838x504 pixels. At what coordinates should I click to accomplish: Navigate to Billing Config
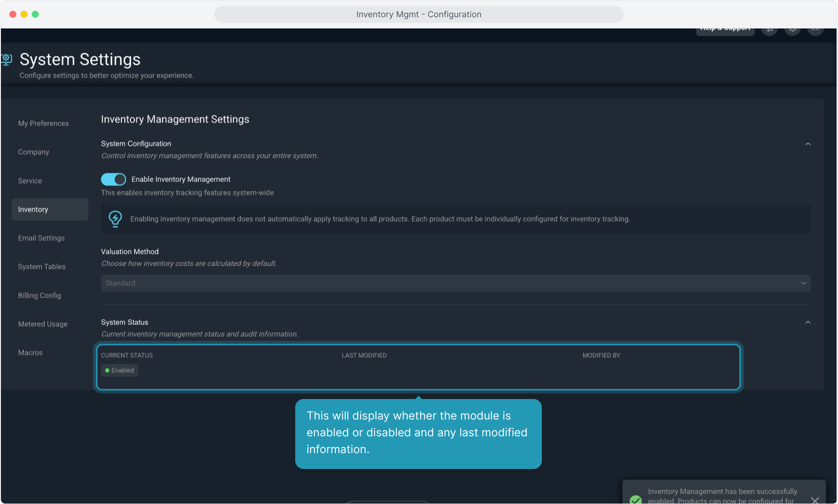pyautogui.click(x=40, y=295)
